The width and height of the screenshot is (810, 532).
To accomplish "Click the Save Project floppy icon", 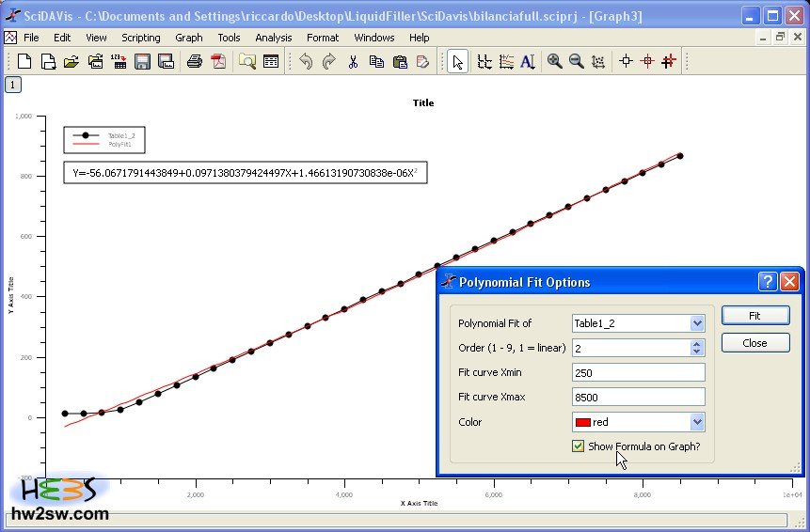I will 143,62.
